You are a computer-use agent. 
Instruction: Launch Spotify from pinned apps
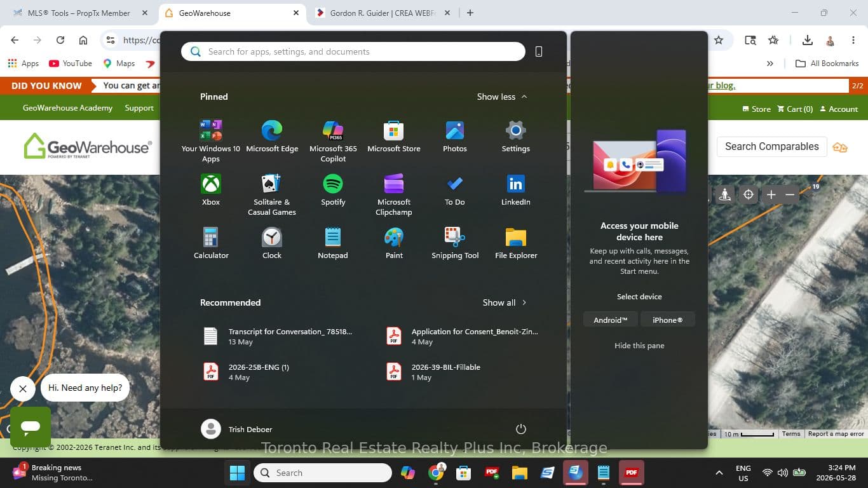pyautogui.click(x=333, y=190)
